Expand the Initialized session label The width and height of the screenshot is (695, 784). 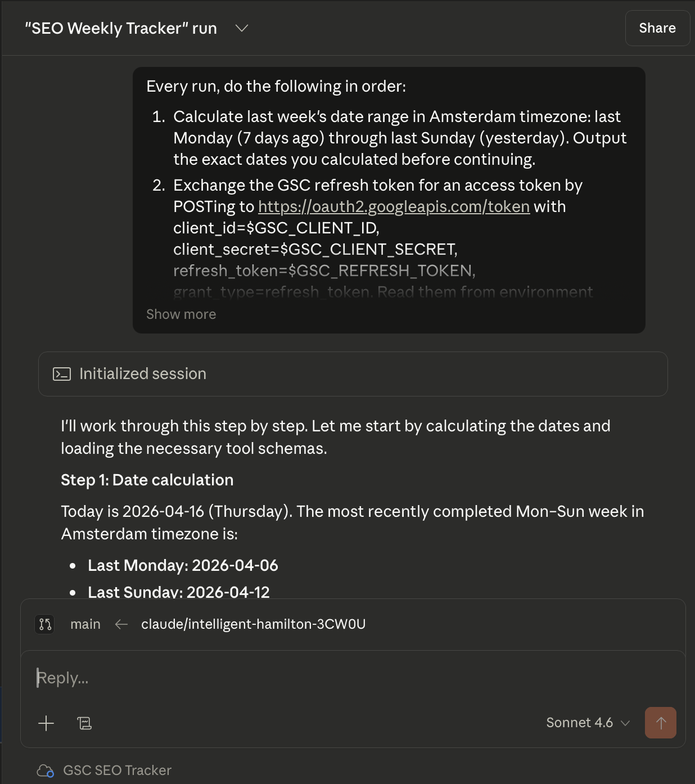[x=143, y=374]
